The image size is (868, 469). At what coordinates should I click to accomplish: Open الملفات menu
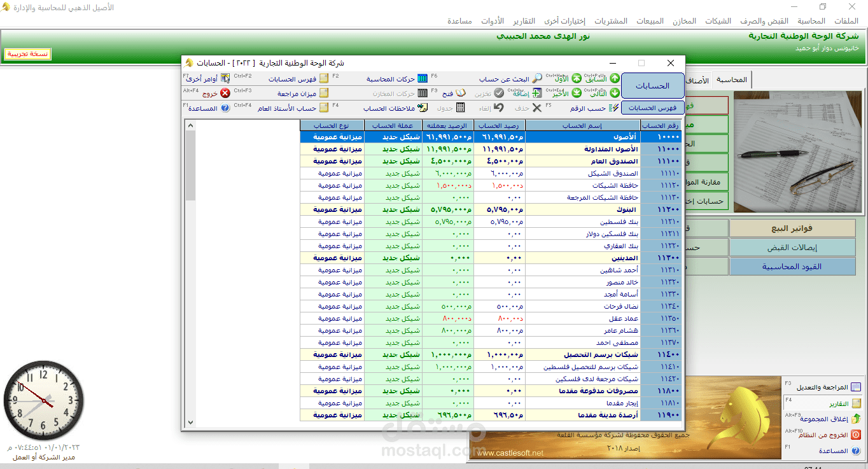point(846,21)
